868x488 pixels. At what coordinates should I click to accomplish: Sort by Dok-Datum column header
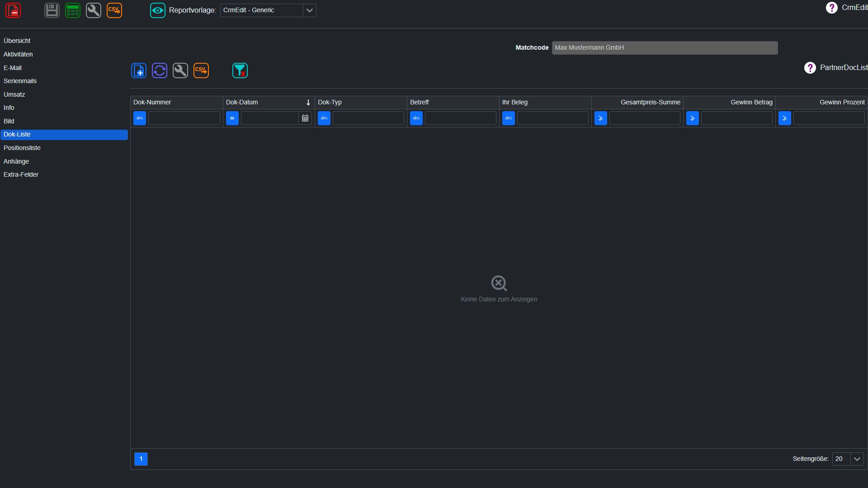pos(269,102)
